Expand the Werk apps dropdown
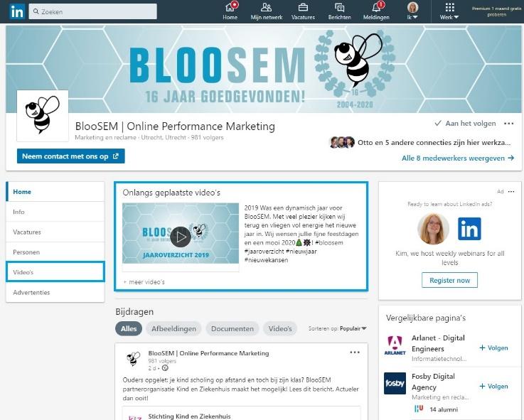Image resolution: width=524 pixels, height=420 pixels. pyautogui.click(x=449, y=11)
